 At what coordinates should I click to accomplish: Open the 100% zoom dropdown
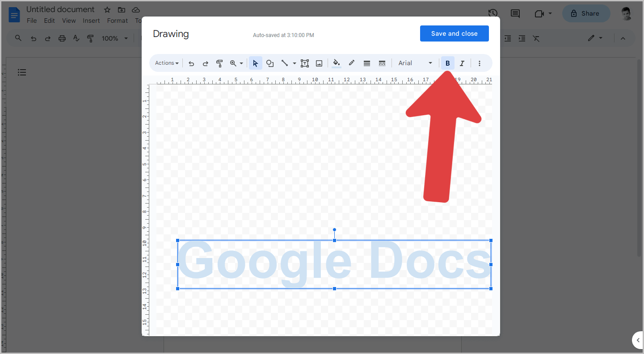pos(114,38)
